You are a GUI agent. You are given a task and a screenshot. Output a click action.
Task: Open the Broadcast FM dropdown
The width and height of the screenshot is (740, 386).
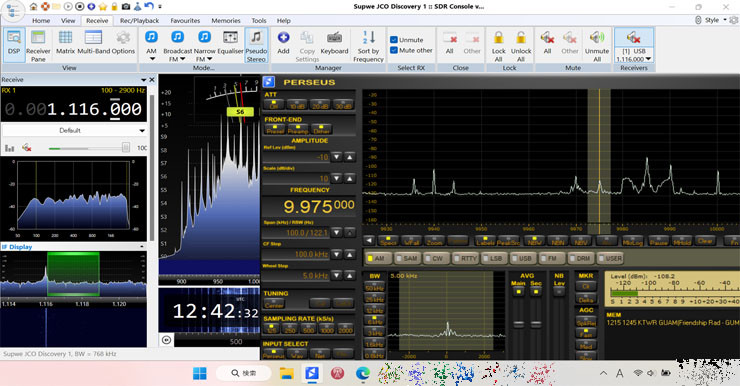point(183,59)
